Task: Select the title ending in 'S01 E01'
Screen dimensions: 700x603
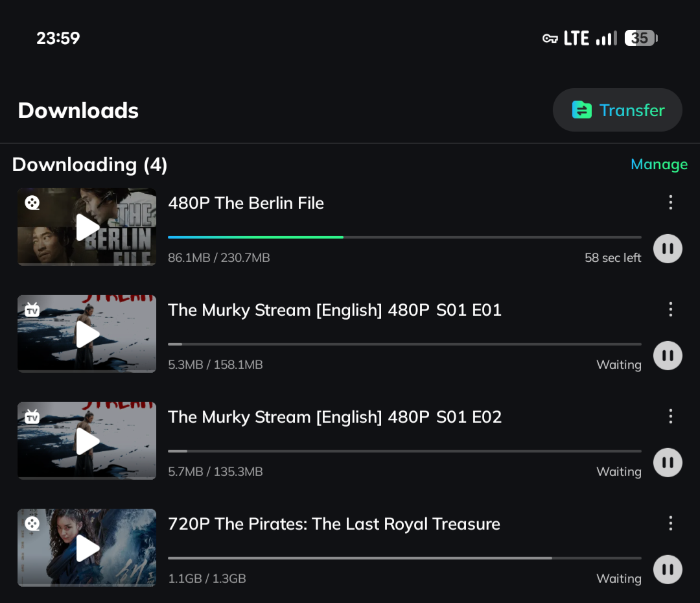Action: [335, 310]
